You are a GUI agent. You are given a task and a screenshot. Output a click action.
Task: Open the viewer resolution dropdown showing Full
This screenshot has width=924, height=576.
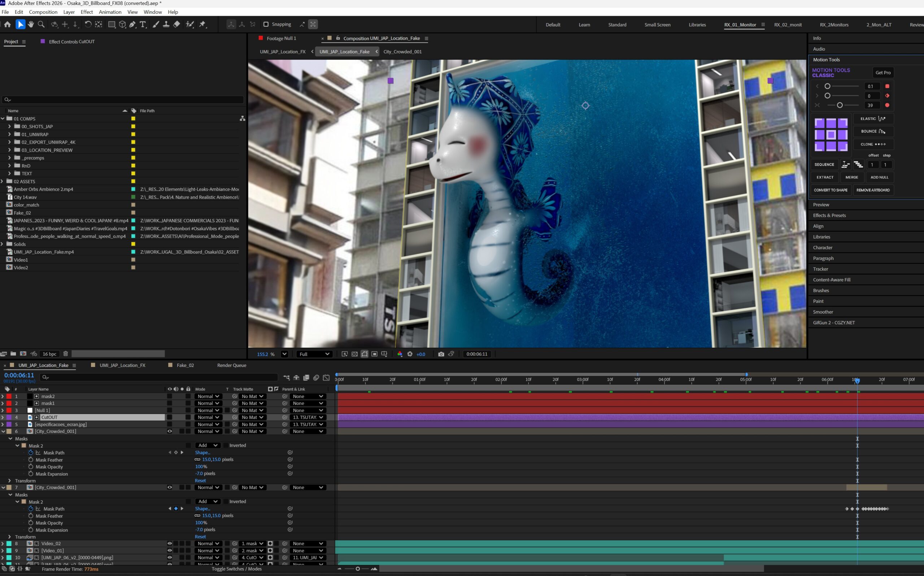[314, 354]
